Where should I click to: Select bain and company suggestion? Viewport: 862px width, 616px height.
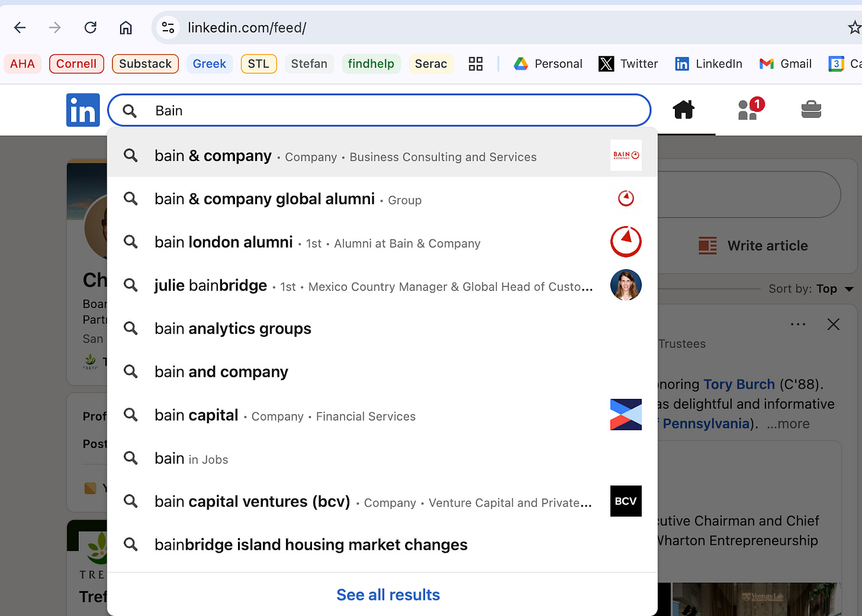(x=382, y=372)
